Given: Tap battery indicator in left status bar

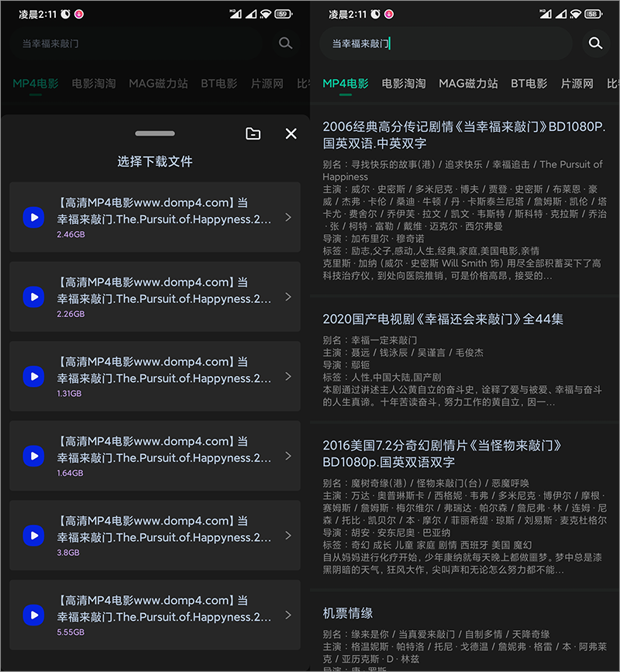Looking at the screenshot, I should 283,14.
